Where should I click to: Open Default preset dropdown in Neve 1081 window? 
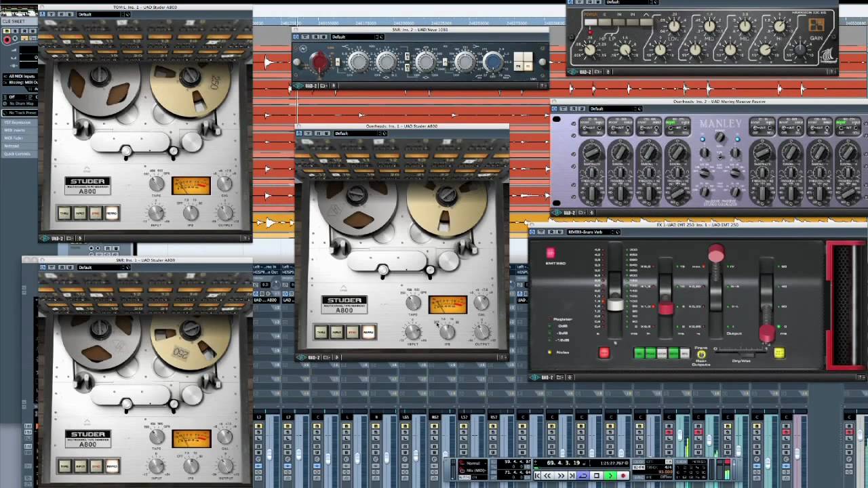pyautogui.click(x=358, y=37)
